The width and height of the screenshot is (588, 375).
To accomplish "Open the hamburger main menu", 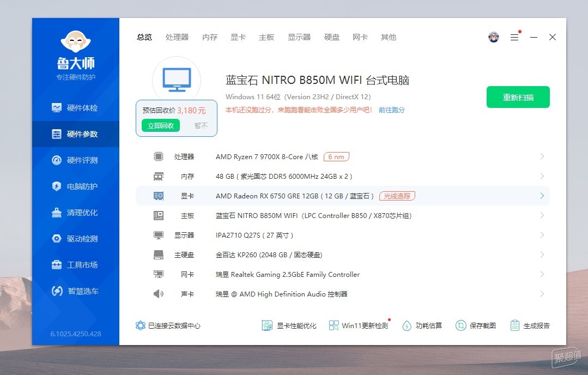I will coord(514,37).
